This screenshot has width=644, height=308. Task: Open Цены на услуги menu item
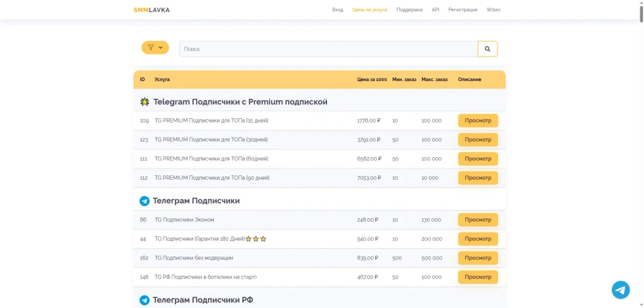click(x=370, y=10)
